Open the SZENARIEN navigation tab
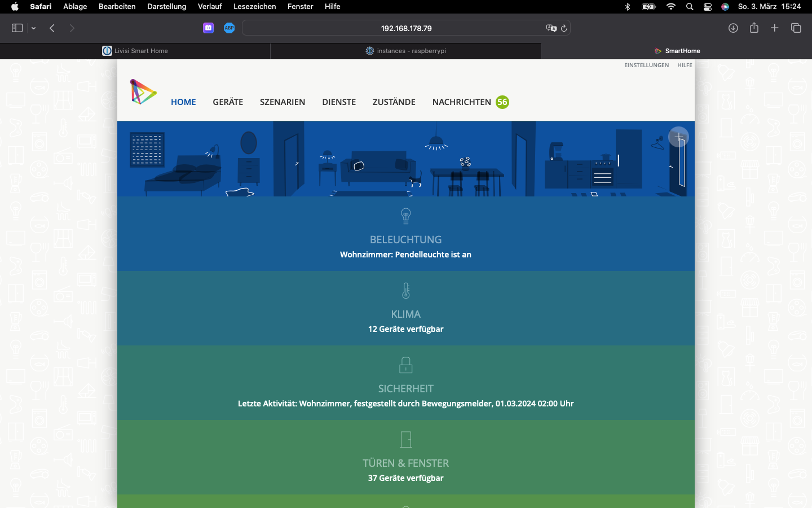 [283, 102]
